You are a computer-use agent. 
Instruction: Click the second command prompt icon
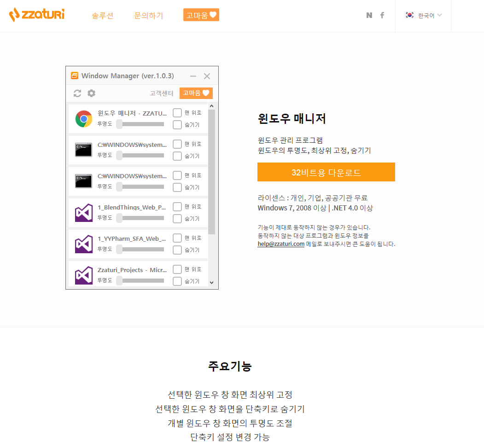click(x=84, y=181)
